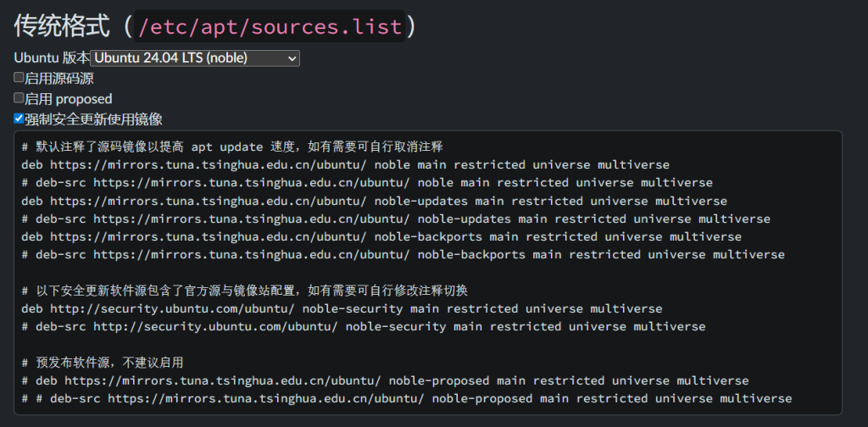The image size is (868, 427).
Task: Click the deb noble-backports line in code
Action: (381, 236)
